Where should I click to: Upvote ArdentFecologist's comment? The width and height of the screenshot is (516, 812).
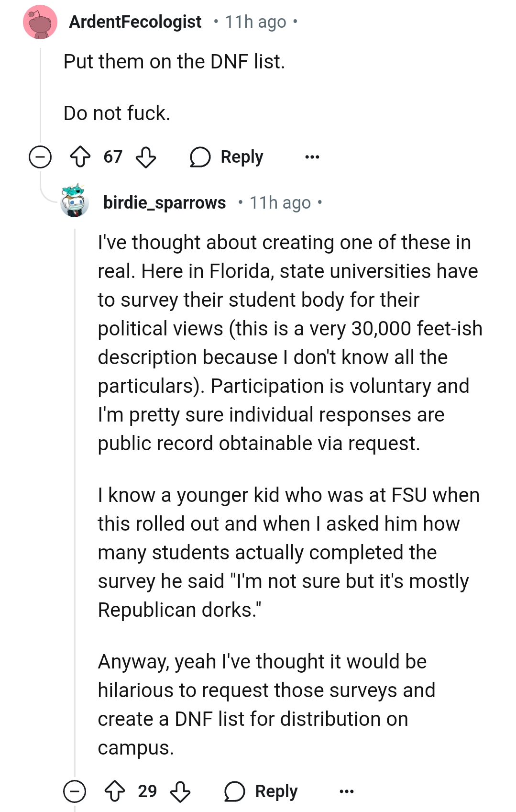click(80, 156)
